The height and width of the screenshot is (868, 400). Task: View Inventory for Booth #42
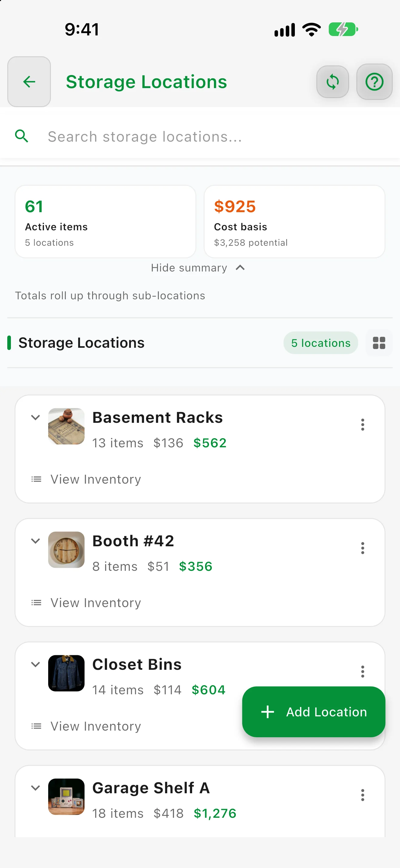pos(86,603)
